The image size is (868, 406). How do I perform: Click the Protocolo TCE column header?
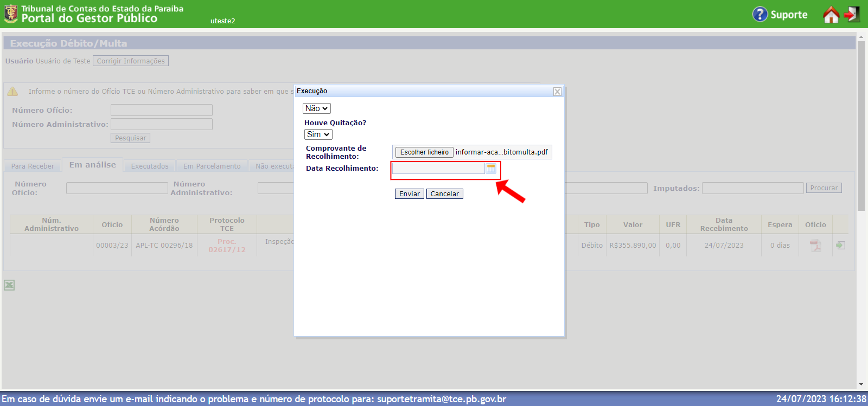[x=227, y=224]
